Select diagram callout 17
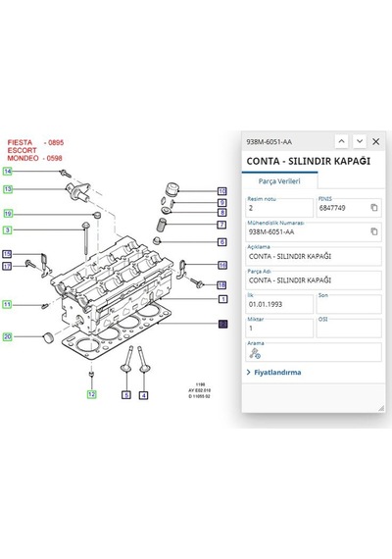 click(x=7, y=266)
